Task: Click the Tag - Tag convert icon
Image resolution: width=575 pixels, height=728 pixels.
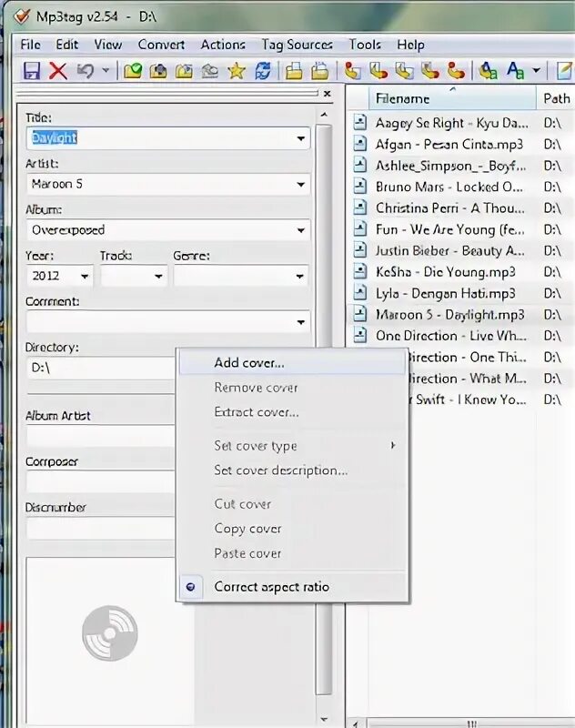Action: tap(456, 71)
